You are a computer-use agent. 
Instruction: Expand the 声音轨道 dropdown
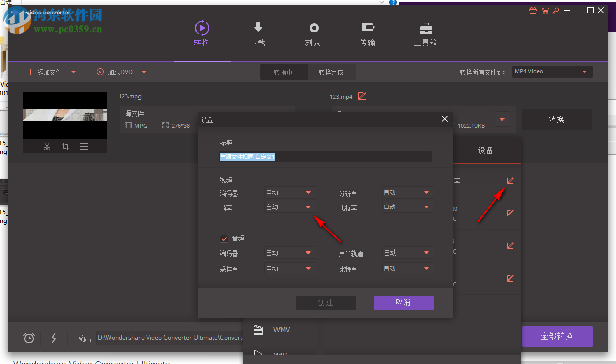pyautogui.click(x=408, y=253)
